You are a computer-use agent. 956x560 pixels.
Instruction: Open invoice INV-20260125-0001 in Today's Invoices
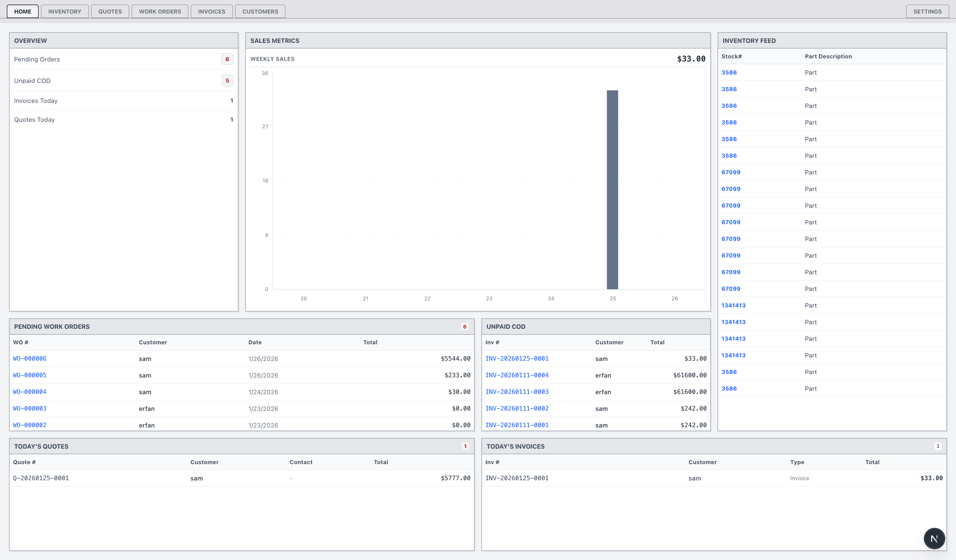[517, 478]
